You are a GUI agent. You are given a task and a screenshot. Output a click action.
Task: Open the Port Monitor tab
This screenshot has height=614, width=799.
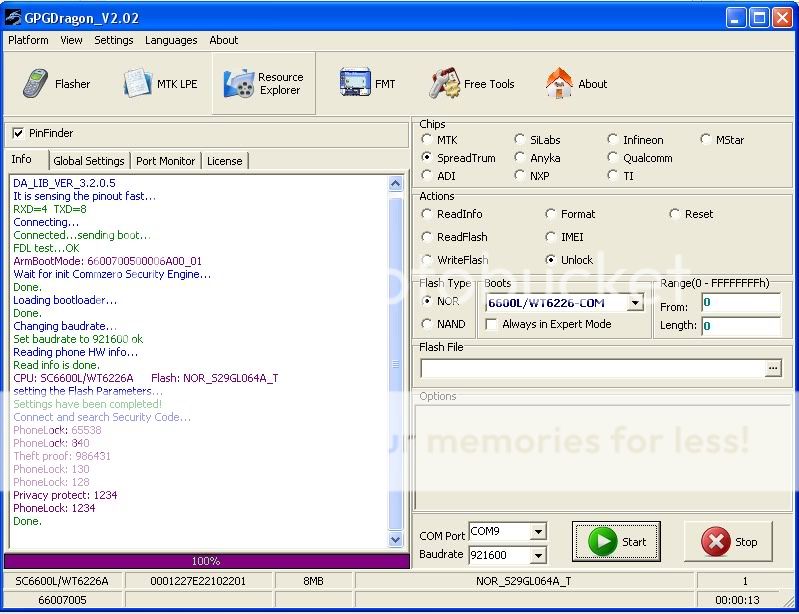click(166, 161)
